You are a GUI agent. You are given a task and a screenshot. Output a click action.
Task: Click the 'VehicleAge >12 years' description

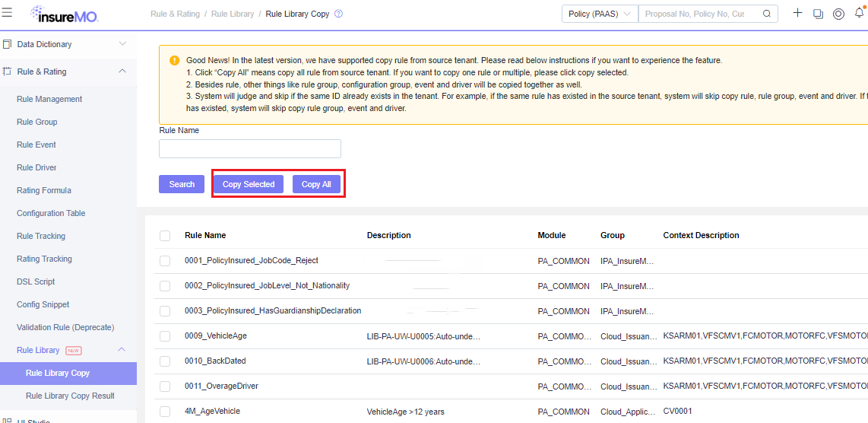click(406, 412)
